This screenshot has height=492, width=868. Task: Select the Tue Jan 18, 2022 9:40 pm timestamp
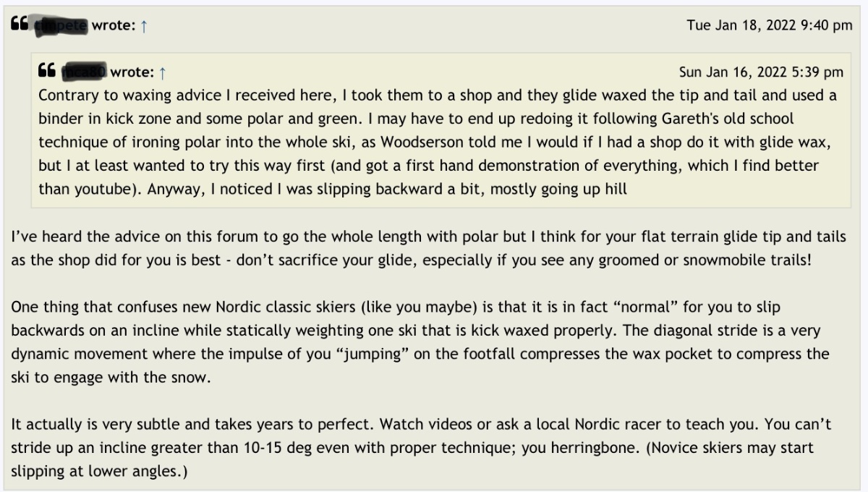click(x=770, y=26)
